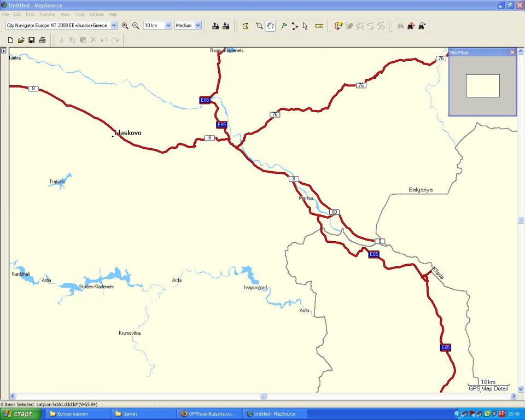Select the Track Erase tool

coord(349,26)
